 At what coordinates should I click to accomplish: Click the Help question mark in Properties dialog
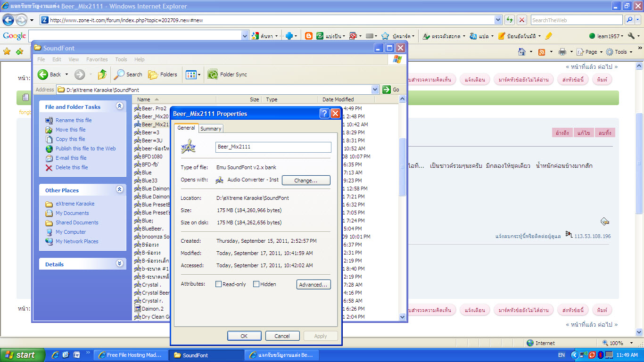[x=324, y=114]
